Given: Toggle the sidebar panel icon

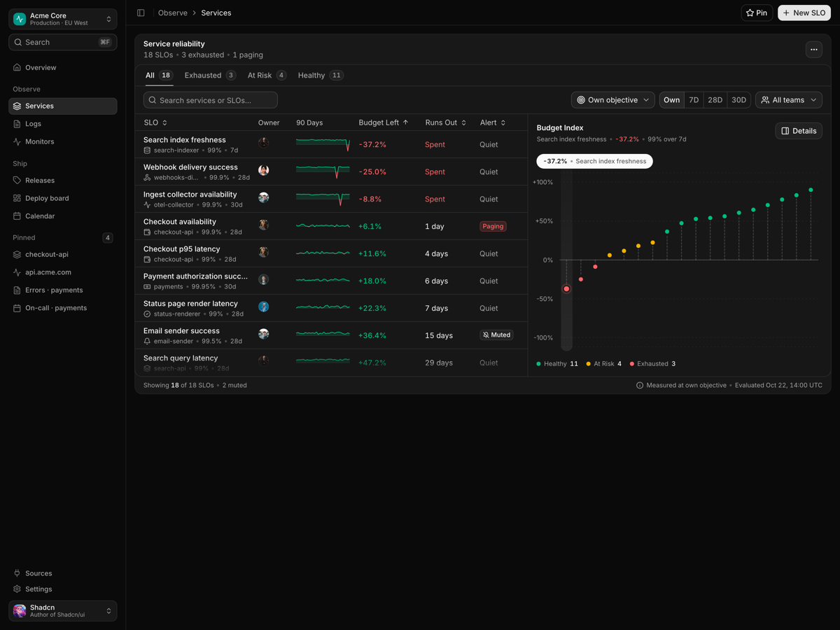Looking at the screenshot, I should tap(141, 13).
